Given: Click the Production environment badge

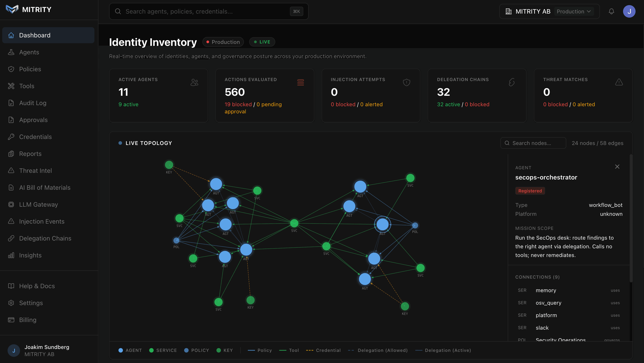Looking at the screenshot, I should coord(223,42).
